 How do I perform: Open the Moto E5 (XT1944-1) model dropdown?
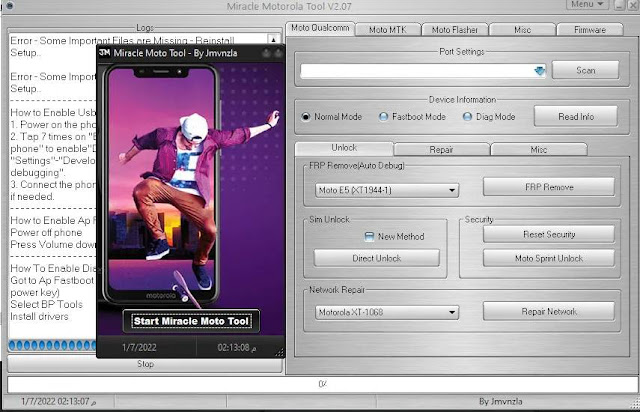pyautogui.click(x=387, y=190)
